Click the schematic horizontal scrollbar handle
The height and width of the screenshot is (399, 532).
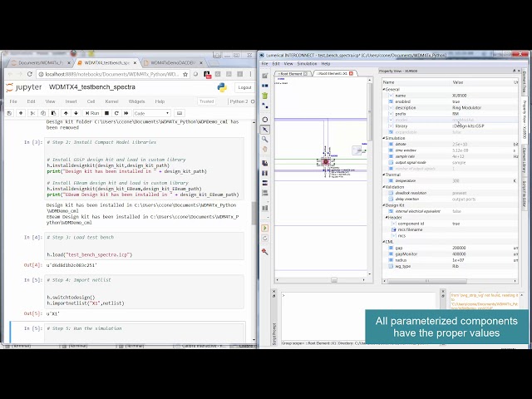click(334, 280)
